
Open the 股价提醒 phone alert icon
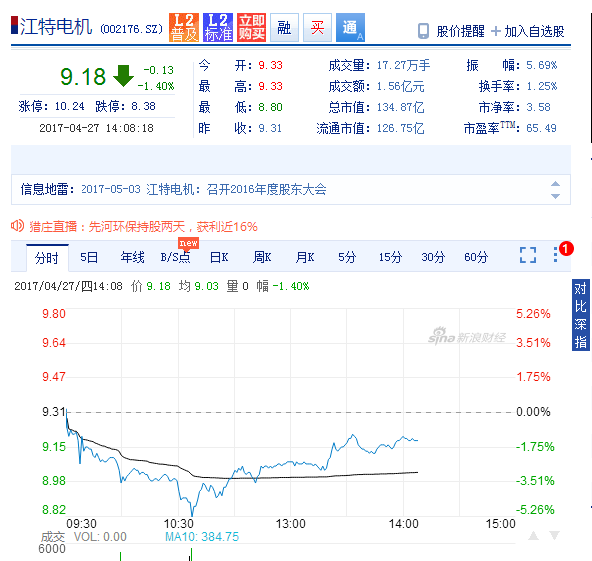point(423,31)
